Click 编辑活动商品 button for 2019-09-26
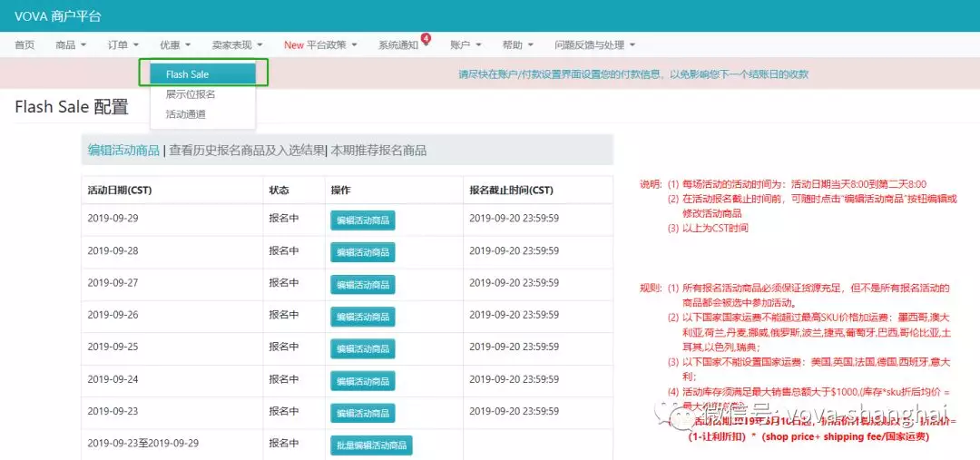The height and width of the screenshot is (460, 980). [x=362, y=317]
